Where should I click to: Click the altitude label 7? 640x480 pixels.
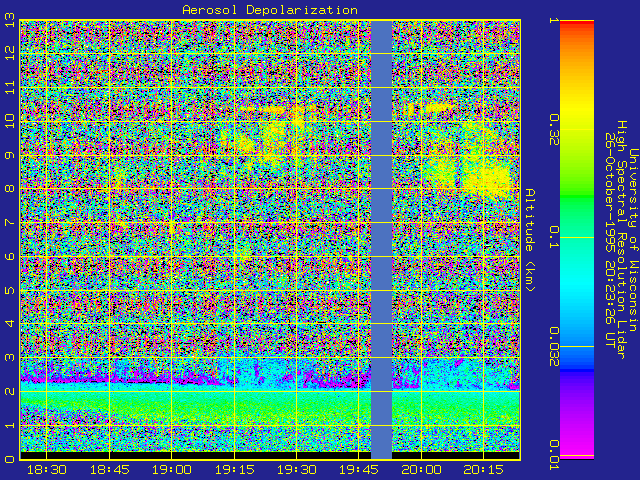[10, 222]
